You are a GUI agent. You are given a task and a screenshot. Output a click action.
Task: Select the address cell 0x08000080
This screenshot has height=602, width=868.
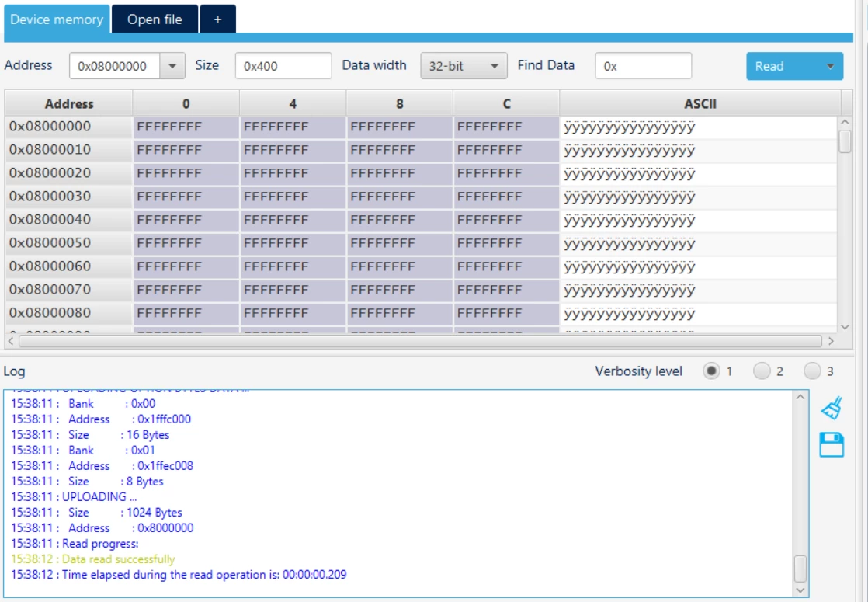click(68, 313)
